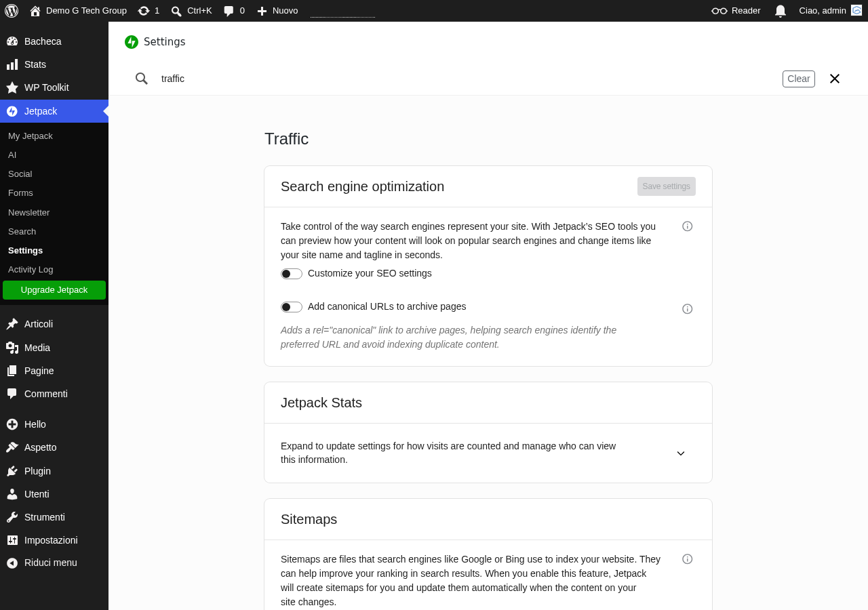
Task: Click the Impostazioni sliders icon
Action: [x=12, y=540]
